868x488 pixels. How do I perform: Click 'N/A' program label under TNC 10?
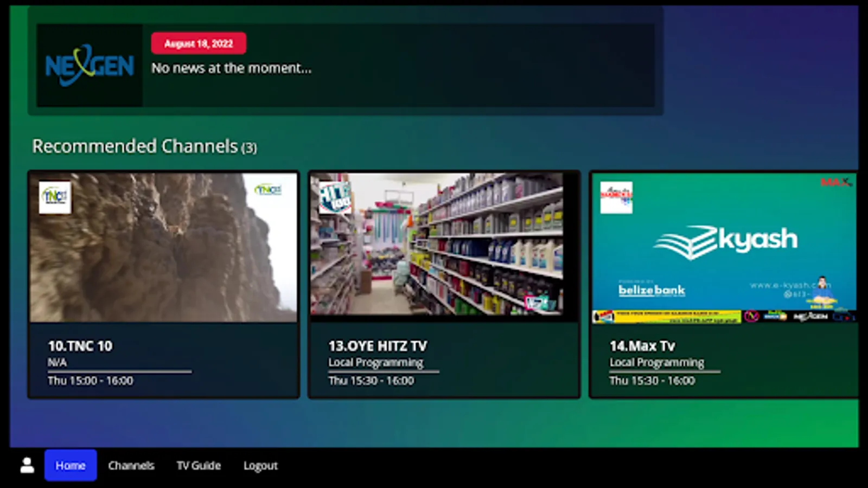tap(57, 362)
